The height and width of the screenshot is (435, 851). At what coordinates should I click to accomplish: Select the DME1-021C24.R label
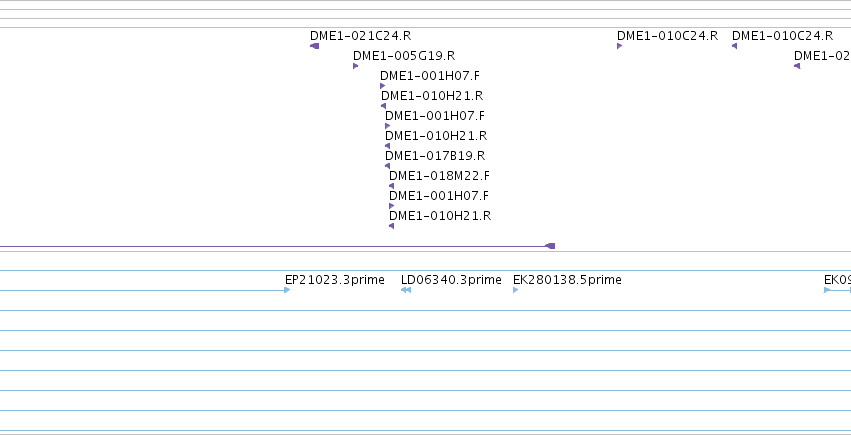[360, 36]
